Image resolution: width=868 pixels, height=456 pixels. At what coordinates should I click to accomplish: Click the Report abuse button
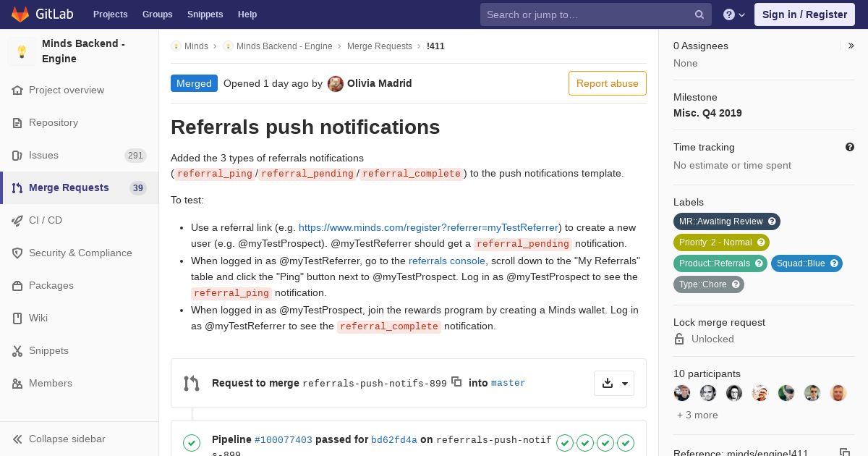(x=608, y=83)
